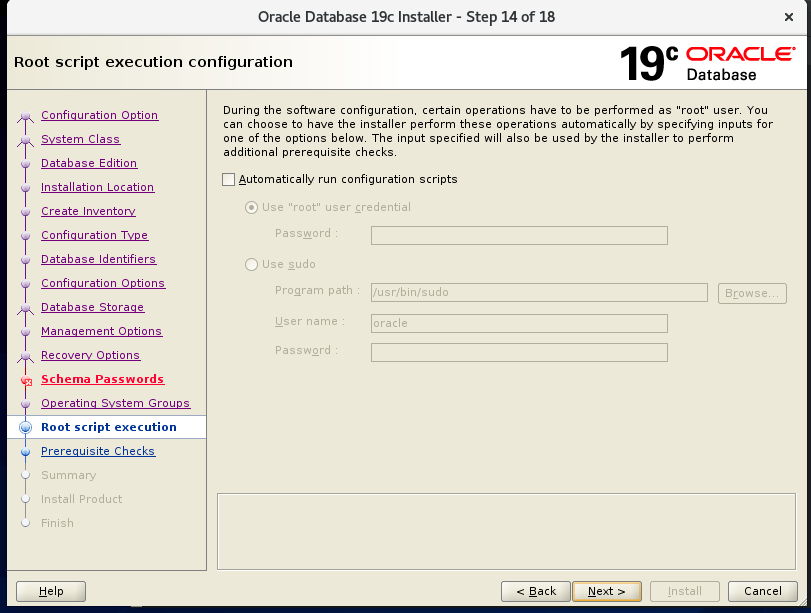Image resolution: width=811 pixels, height=613 pixels.
Task: Click the Schema Passwords error icon
Action: (26, 381)
